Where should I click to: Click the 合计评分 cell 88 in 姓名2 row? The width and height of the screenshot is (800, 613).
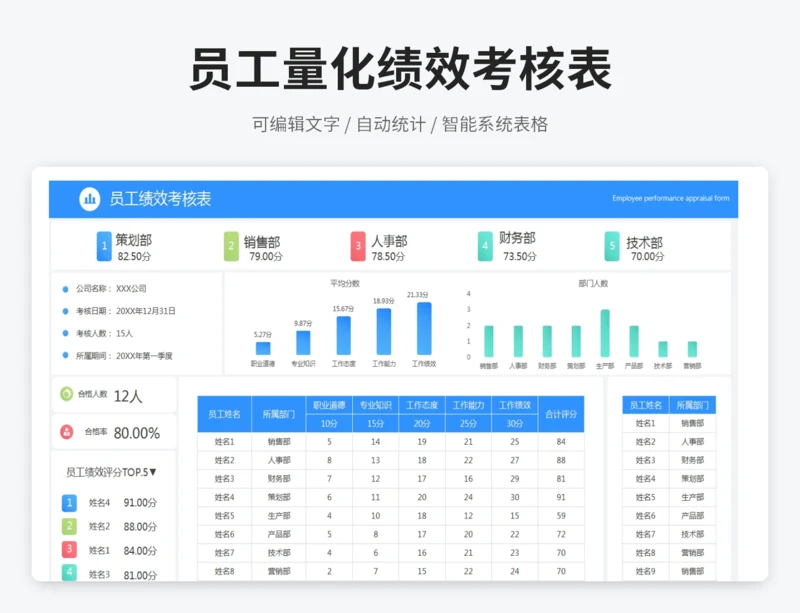[561, 460]
